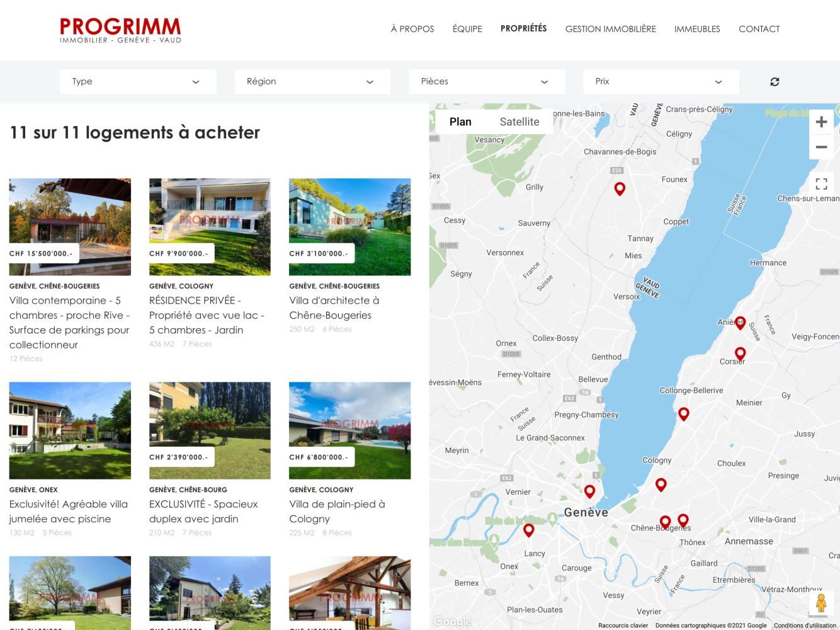
Task: Open the Équipe menu item
Action: 467,29
